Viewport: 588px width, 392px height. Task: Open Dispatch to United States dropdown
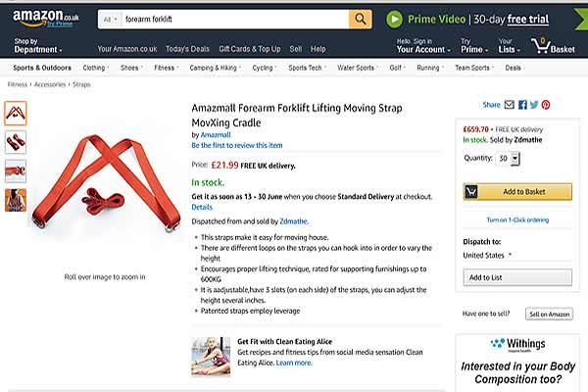(487, 255)
